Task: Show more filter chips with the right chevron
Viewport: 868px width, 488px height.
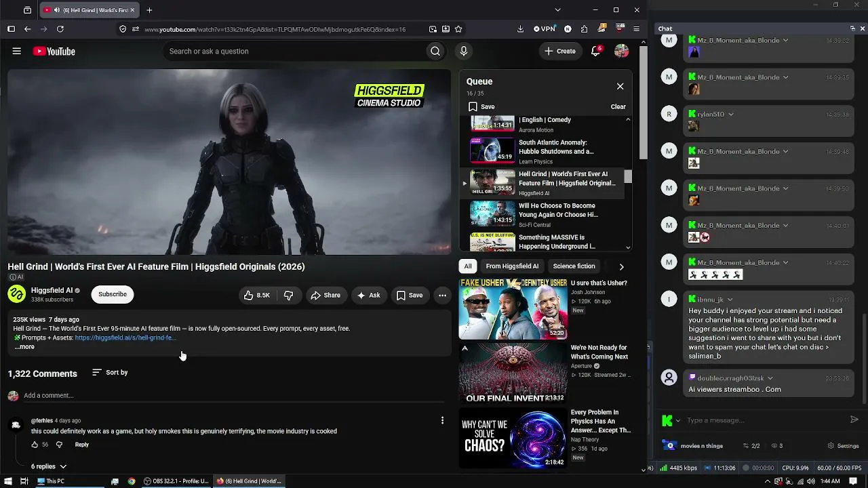Action: tap(621, 266)
